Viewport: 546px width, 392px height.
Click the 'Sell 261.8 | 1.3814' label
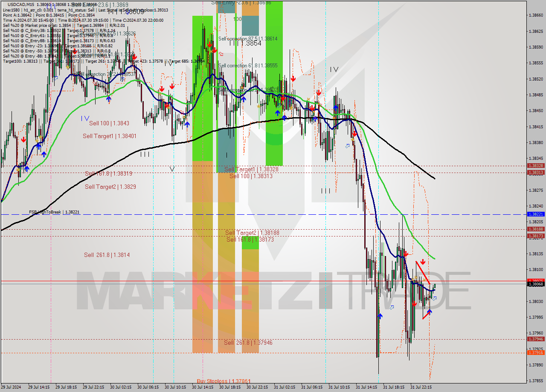coord(107,255)
